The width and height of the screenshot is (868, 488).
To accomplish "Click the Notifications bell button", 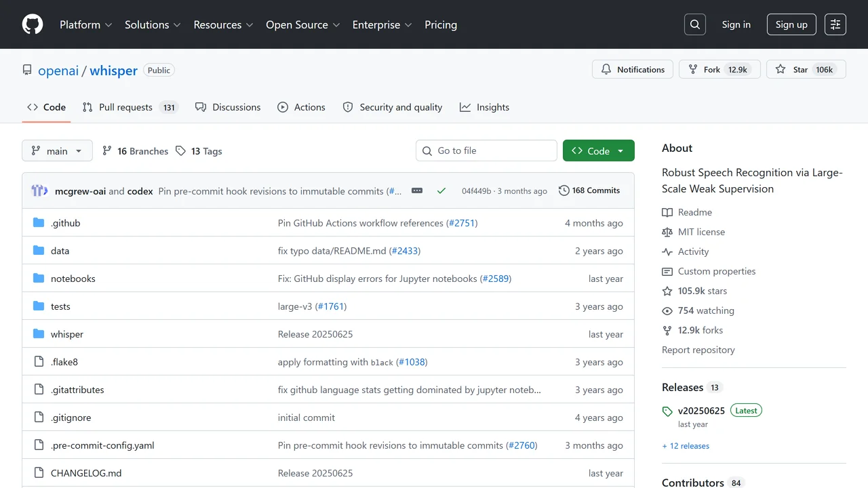I will [633, 69].
